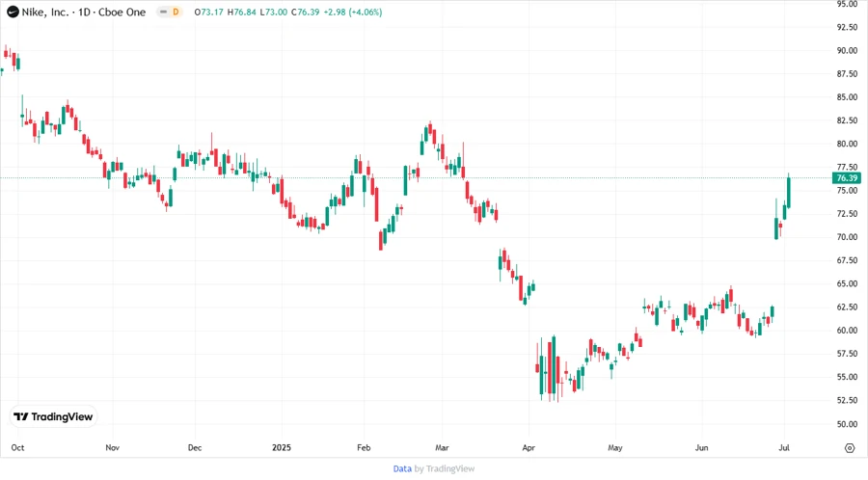This screenshot has height=480, width=868.
Task: Click the high value H76.84
Action: [241, 13]
